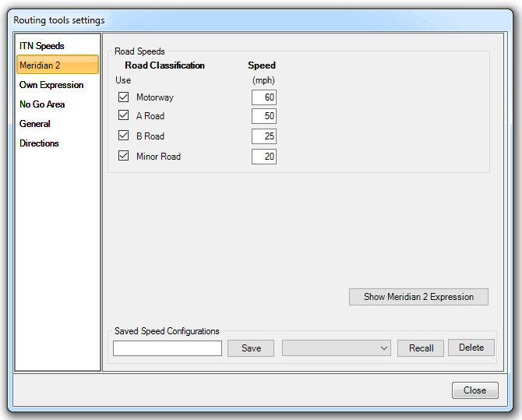Switch to No Go Area settings
522x420 pixels.
[x=42, y=104]
